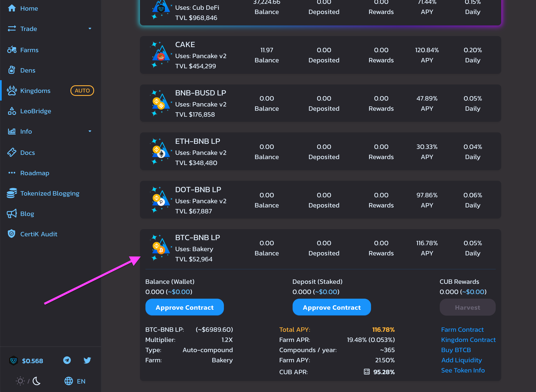Approve Contract under Deposit (Staked)

coord(332,307)
